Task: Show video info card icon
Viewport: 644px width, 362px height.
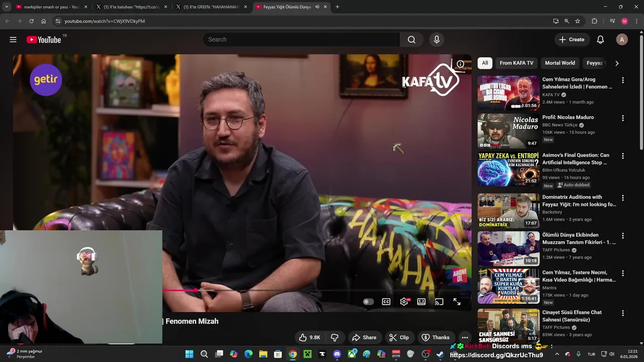Action: (460, 64)
